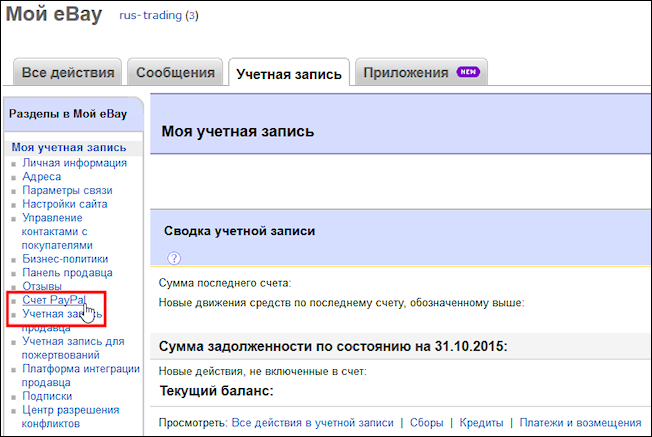The height and width of the screenshot is (437, 652).
Task: Go to Подписки
Action: coord(47,396)
